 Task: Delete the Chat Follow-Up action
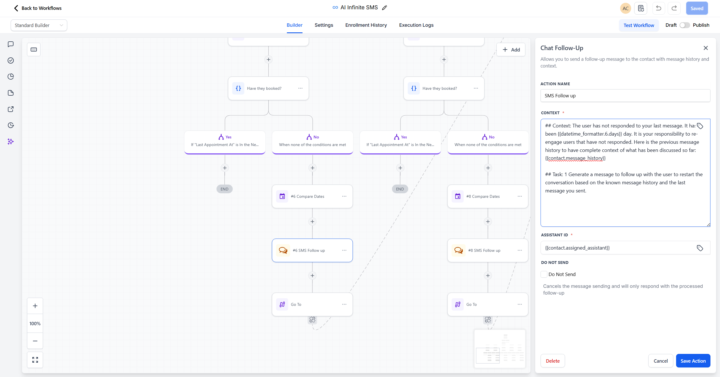[552, 361]
